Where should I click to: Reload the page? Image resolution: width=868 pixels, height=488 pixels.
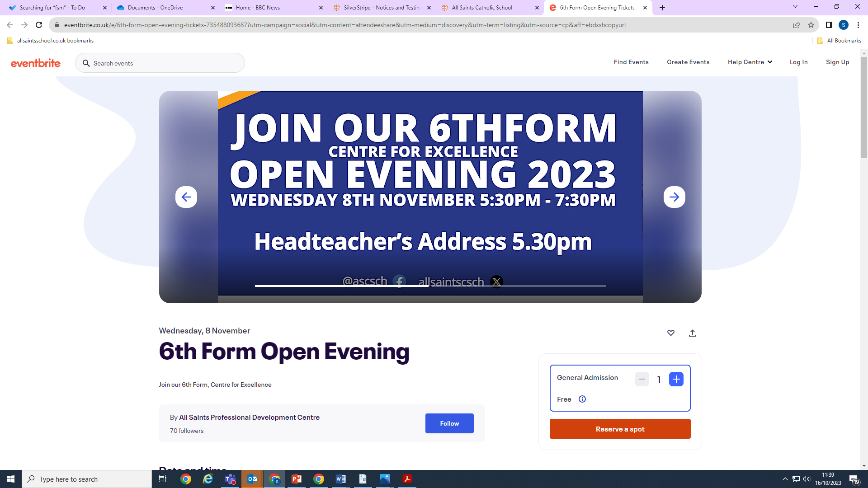pyautogui.click(x=39, y=25)
